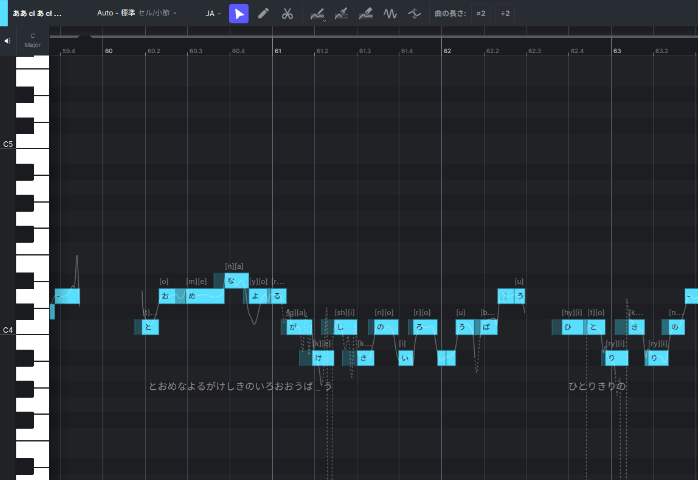Select the ひ note block
This screenshot has width=698, height=480.
click(569, 327)
